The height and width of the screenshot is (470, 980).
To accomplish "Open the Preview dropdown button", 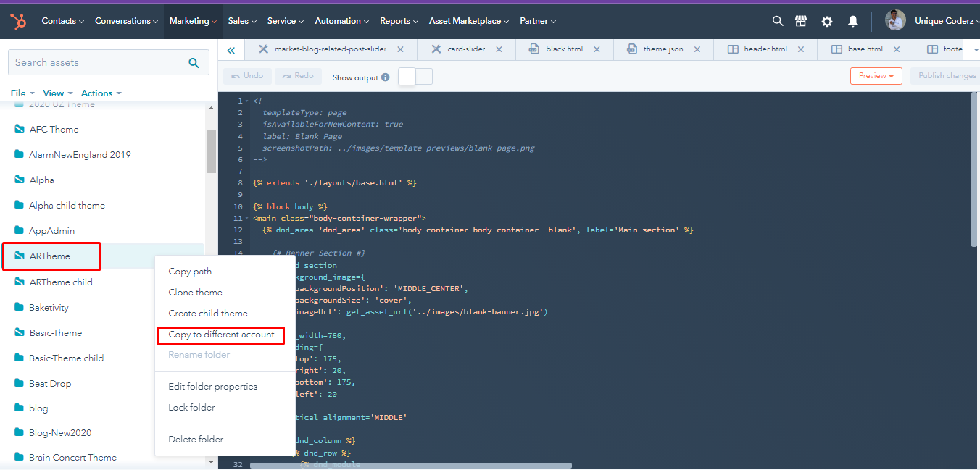I will coord(876,76).
